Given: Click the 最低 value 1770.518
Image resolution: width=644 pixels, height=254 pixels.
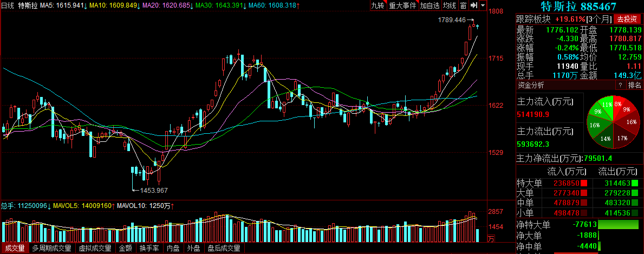Looking at the screenshot, I should tap(625, 48).
